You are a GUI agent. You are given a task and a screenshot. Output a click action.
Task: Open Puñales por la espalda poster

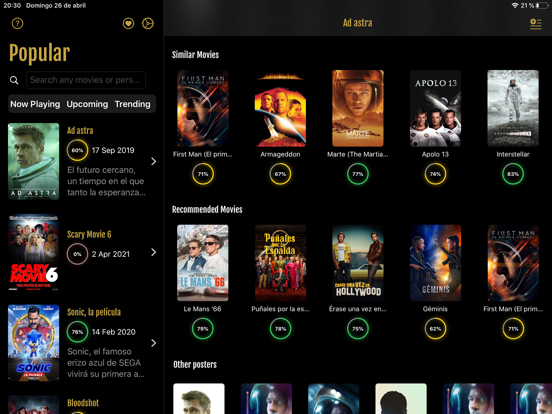(280, 263)
